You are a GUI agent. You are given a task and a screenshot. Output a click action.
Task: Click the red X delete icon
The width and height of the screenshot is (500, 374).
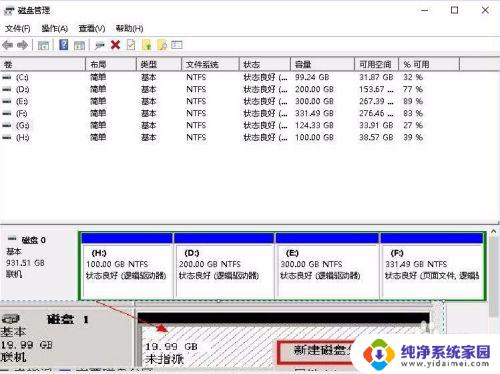tap(116, 45)
